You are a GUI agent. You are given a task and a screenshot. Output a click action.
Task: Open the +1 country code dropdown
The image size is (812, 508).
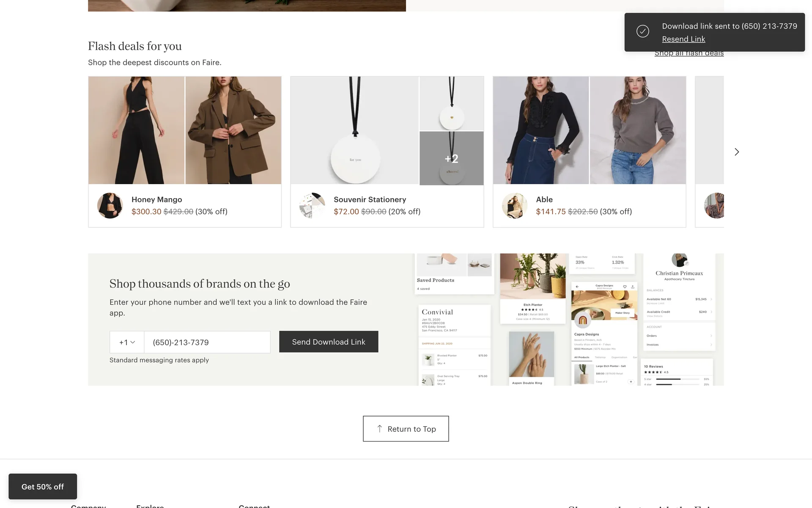[127, 342]
